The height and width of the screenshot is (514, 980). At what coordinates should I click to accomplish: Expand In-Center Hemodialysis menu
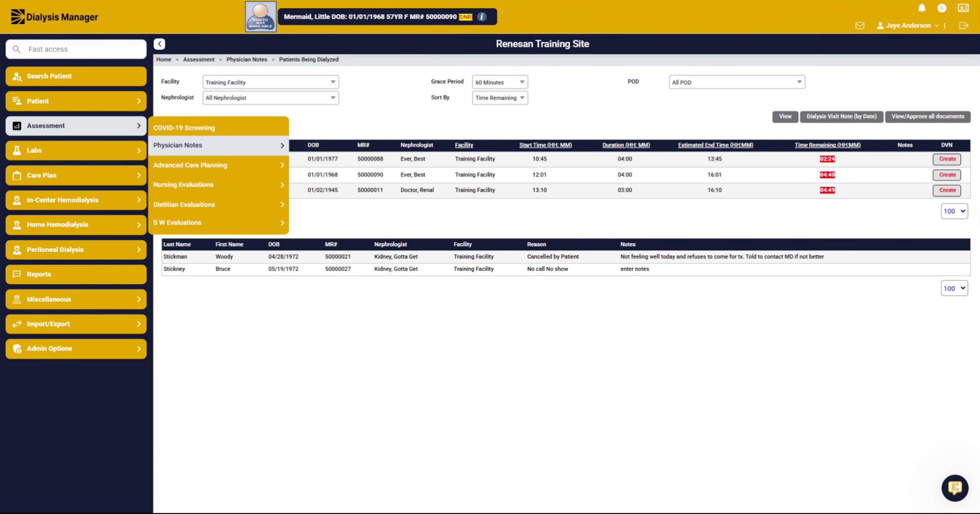pyautogui.click(x=76, y=200)
